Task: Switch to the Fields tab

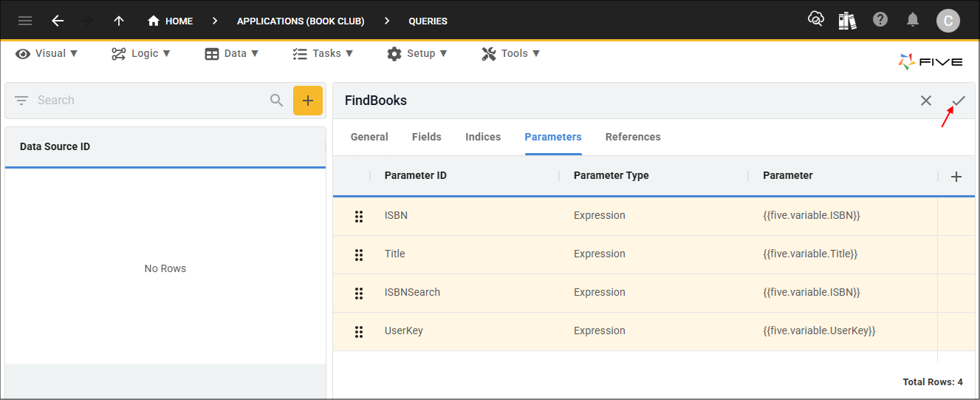Action: point(426,137)
